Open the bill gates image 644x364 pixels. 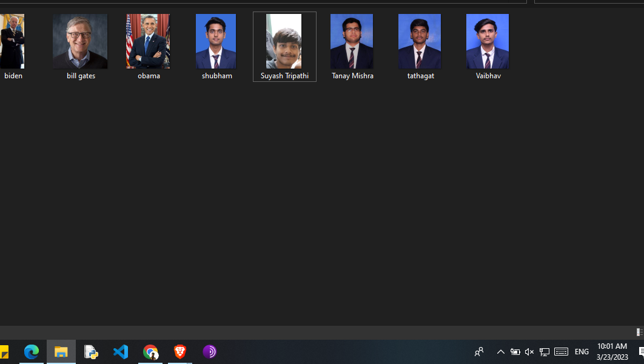click(x=80, y=41)
